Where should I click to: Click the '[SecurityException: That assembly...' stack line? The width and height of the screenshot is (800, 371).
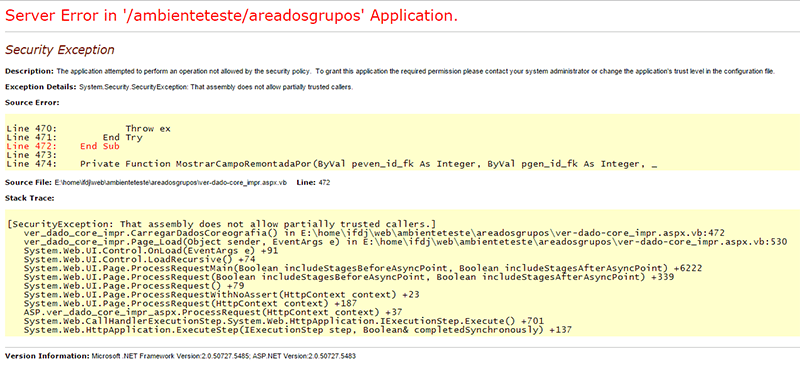click(x=222, y=224)
